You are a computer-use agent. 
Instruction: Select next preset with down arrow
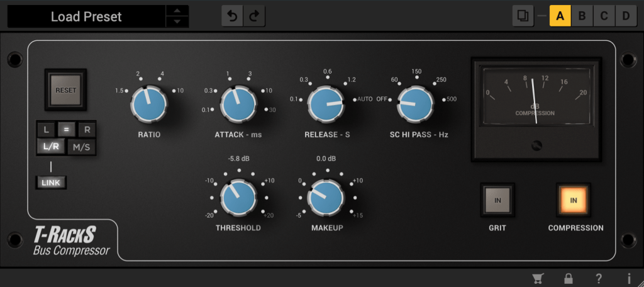pyautogui.click(x=177, y=22)
